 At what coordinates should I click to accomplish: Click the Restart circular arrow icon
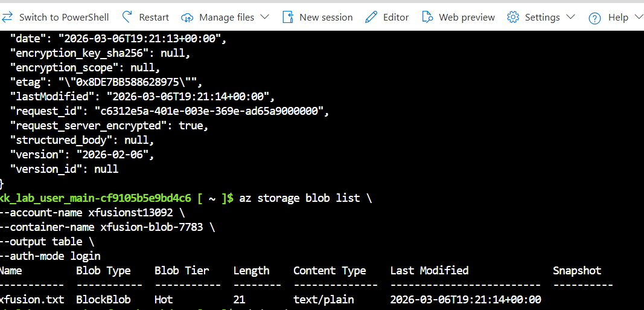click(127, 17)
